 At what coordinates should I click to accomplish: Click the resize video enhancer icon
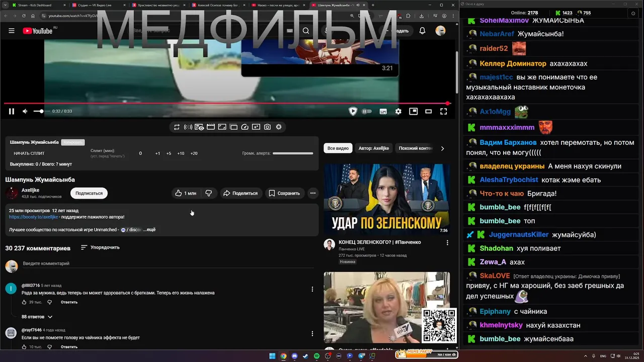tap(222, 127)
